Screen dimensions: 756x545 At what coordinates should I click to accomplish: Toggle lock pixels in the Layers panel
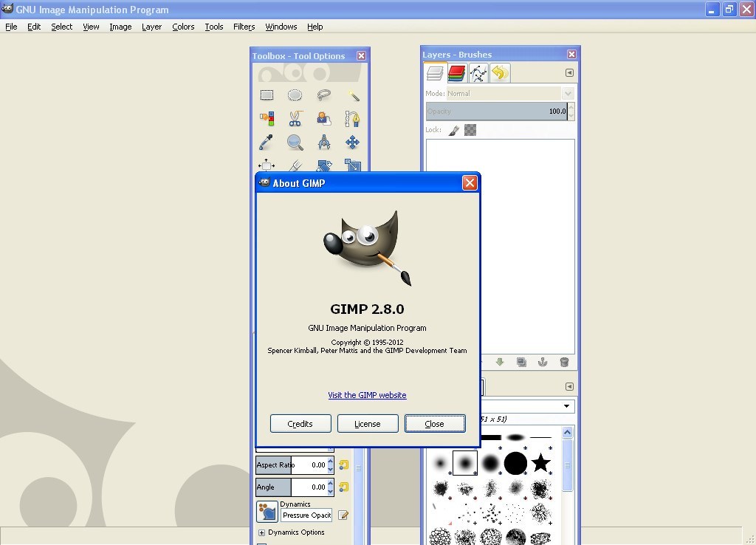454,129
